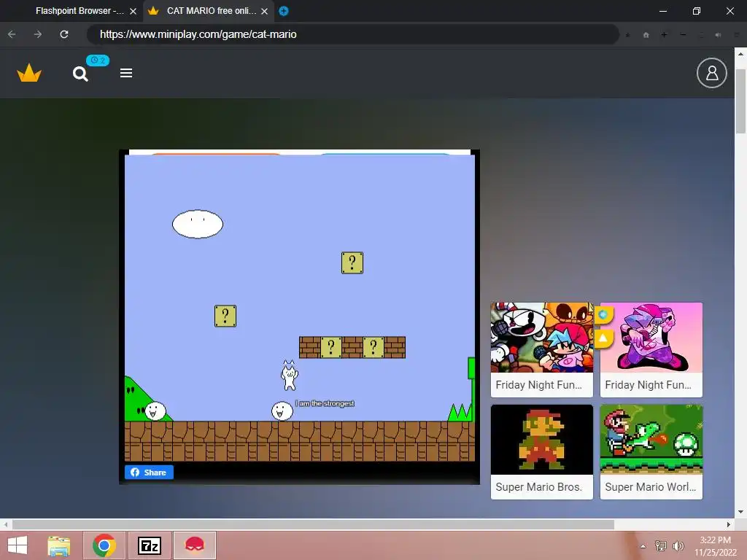This screenshot has height=560, width=747.
Task: Bookmark page with star icon
Action: pyautogui.click(x=628, y=35)
